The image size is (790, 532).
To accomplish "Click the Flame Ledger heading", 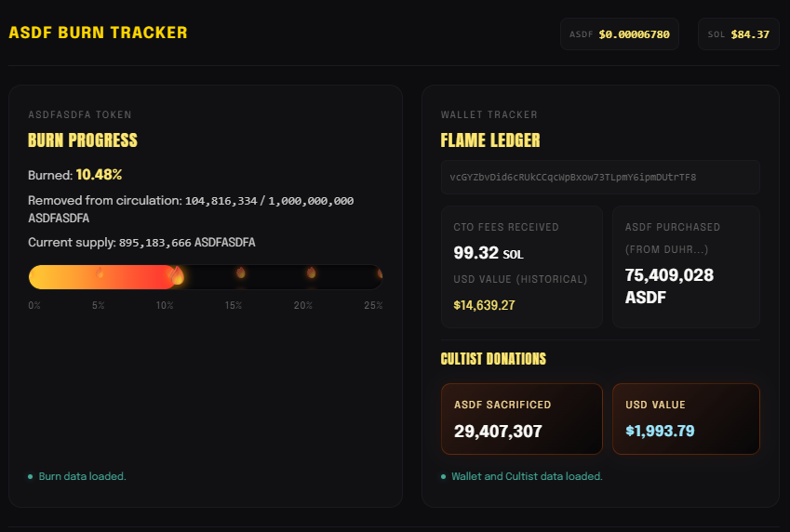I will click(x=490, y=140).
